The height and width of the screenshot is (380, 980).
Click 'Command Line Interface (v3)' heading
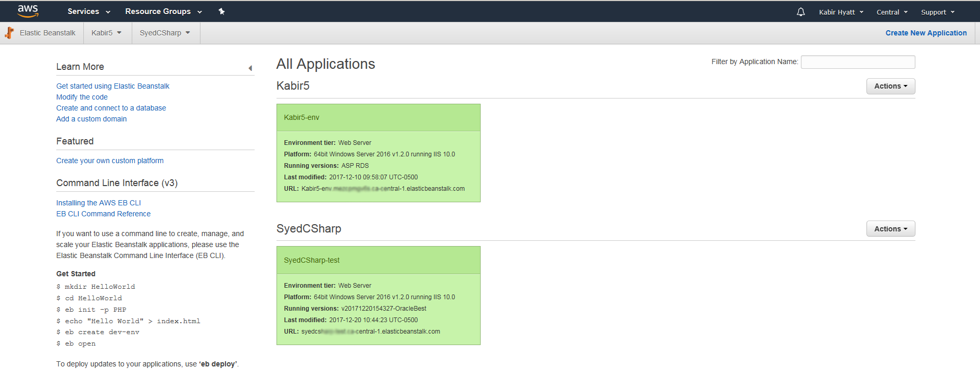click(117, 183)
